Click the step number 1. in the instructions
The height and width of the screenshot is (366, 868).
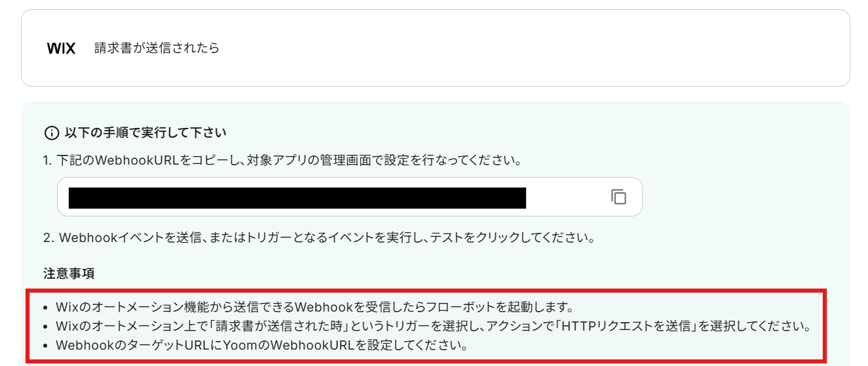tap(48, 161)
